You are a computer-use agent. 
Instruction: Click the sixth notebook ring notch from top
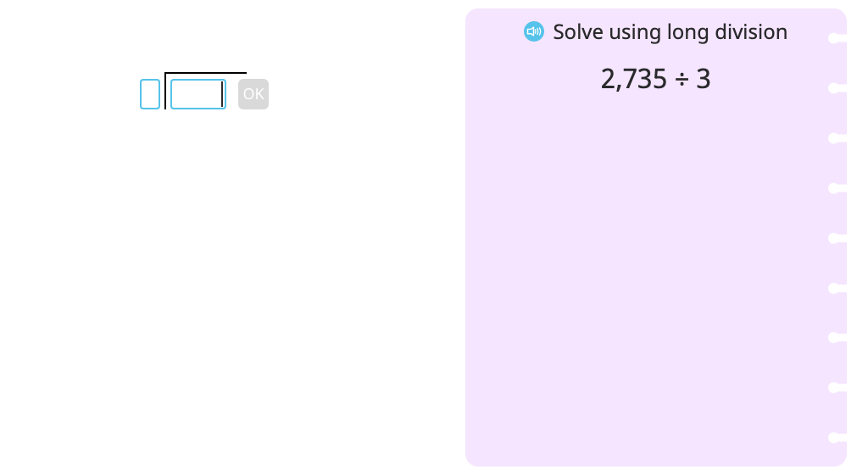[x=837, y=288]
